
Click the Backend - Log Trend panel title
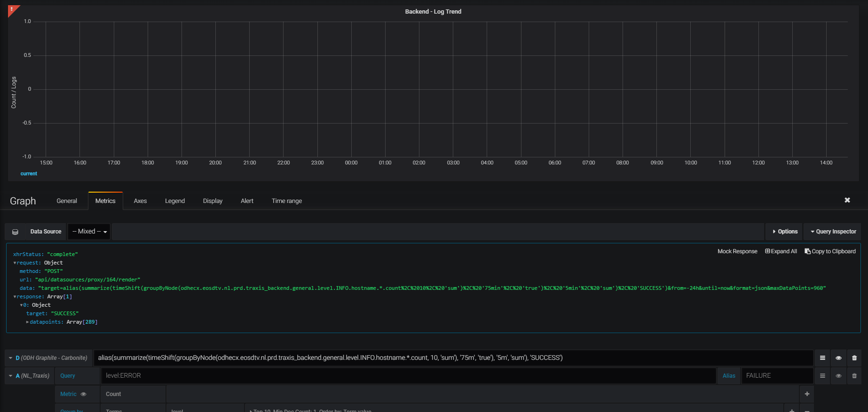point(433,11)
